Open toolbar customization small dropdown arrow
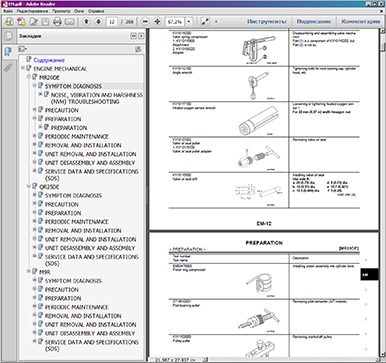The width and height of the screenshot is (386, 363). pyautogui.click(x=216, y=22)
